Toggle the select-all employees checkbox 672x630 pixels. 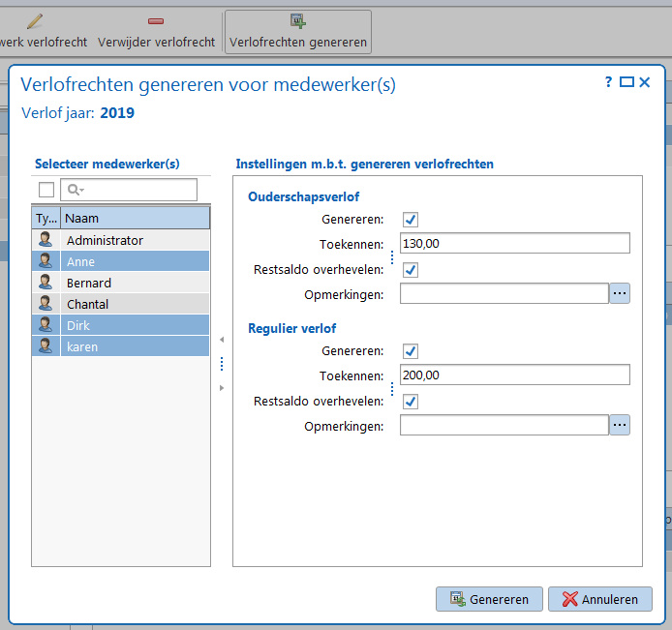click(46, 190)
